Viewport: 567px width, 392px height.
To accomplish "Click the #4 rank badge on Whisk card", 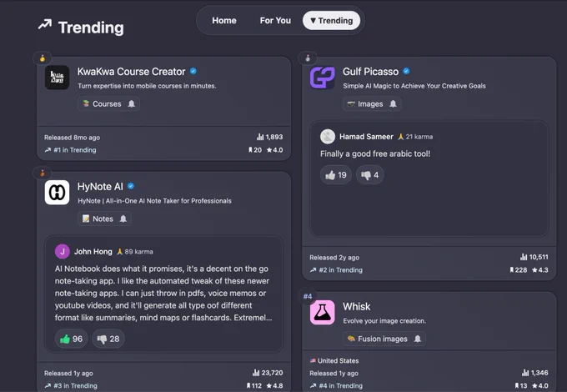I will coord(308,296).
